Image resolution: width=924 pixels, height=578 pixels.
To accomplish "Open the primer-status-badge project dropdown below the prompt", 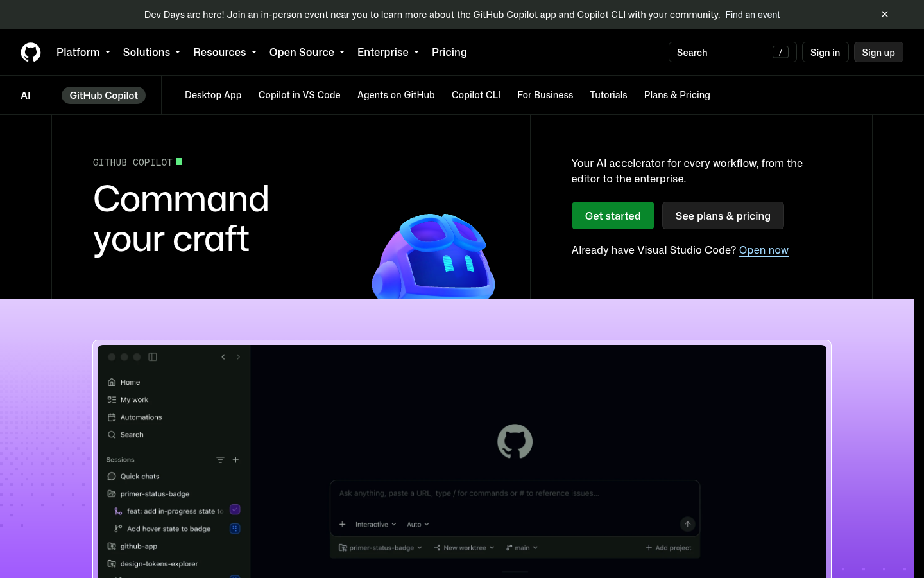I will [x=381, y=548].
